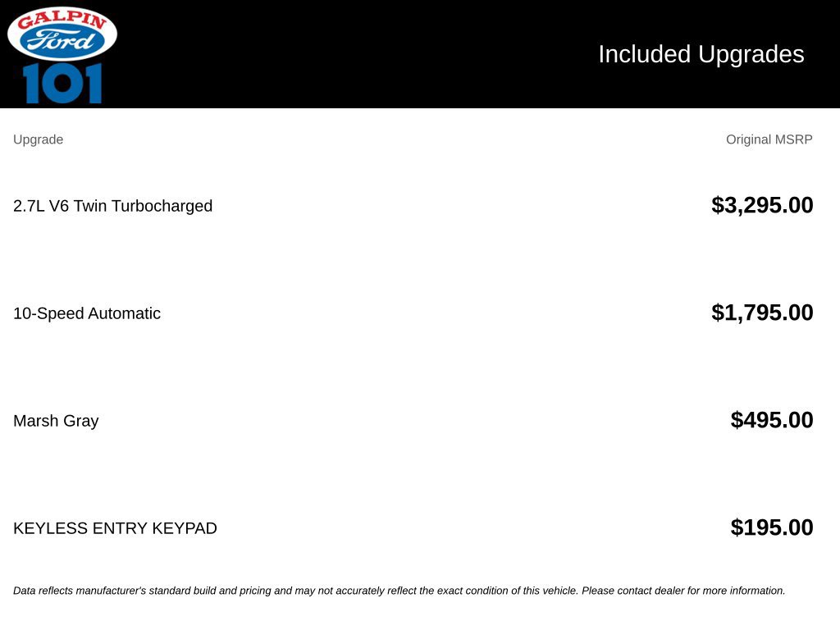This screenshot has width=840, height=630.
Task: Select the Included Upgrades heading
Action: pos(701,54)
